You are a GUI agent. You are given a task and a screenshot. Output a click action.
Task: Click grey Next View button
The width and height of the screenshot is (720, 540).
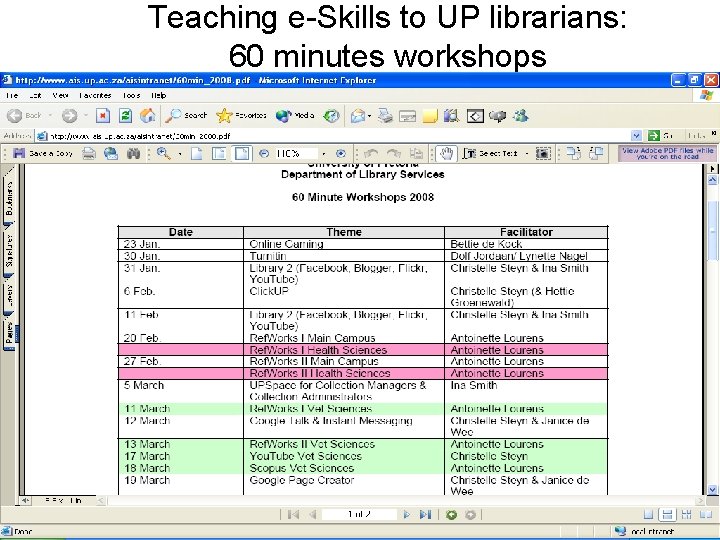click(x=470, y=515)
